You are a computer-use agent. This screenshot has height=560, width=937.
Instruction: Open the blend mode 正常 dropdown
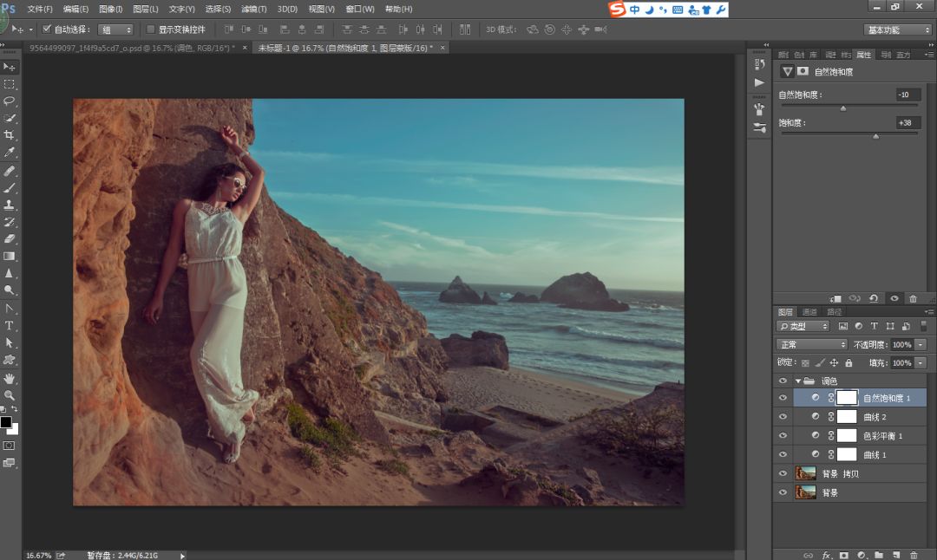point(811,345)
